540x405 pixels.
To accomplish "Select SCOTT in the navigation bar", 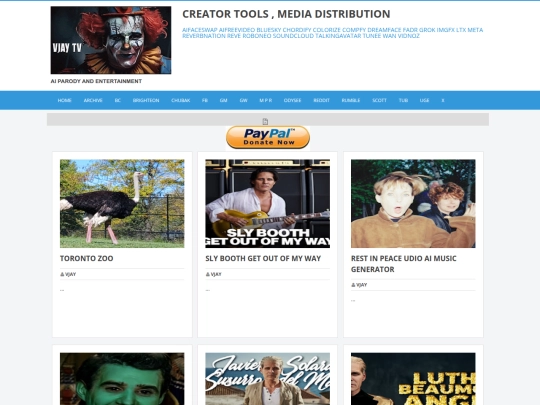I will pos(380,100).
